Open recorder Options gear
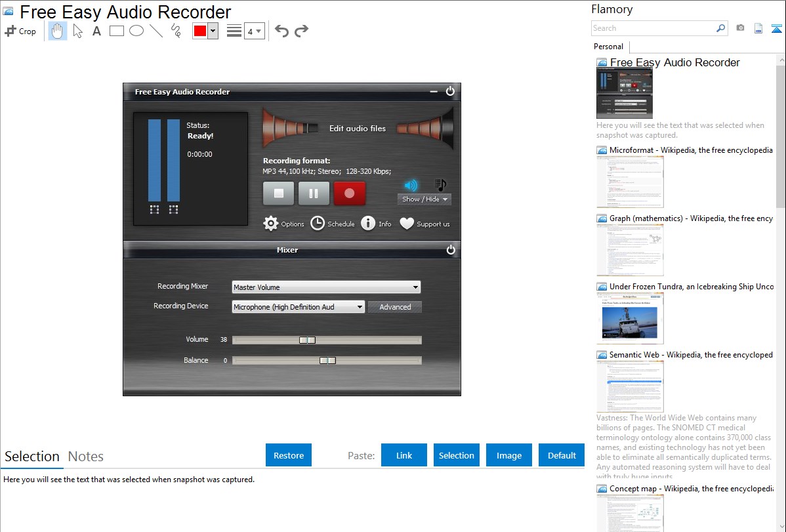 point(283,224)
